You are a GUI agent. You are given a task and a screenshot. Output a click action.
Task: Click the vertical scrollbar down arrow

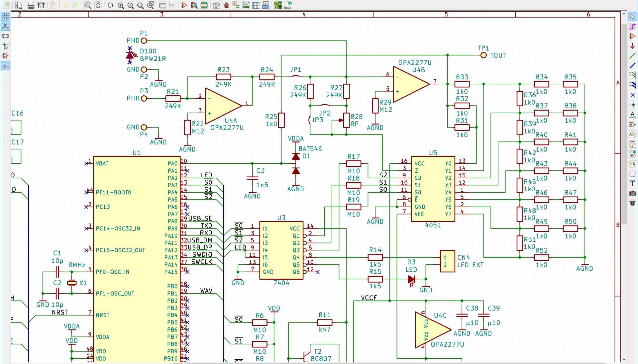pyautogui.click(x=624, y=359)
